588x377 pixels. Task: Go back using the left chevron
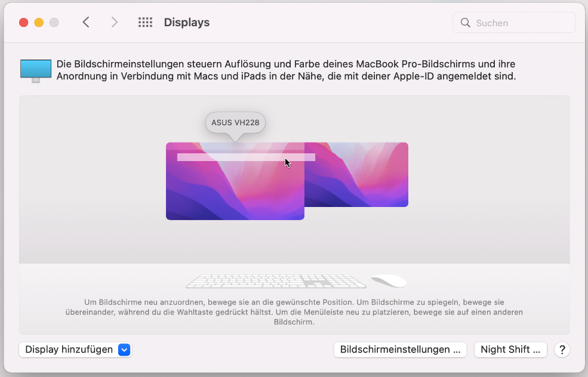(86, 23)
